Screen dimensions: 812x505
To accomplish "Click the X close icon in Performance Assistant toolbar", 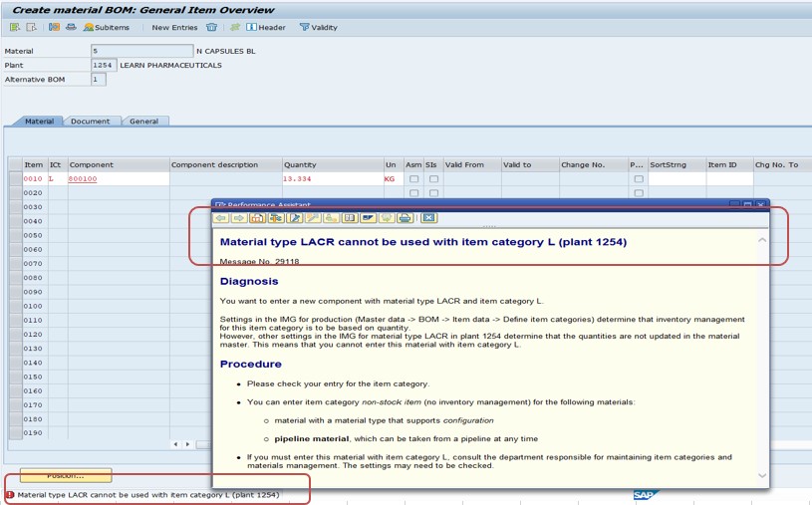I will coord(428,218).
